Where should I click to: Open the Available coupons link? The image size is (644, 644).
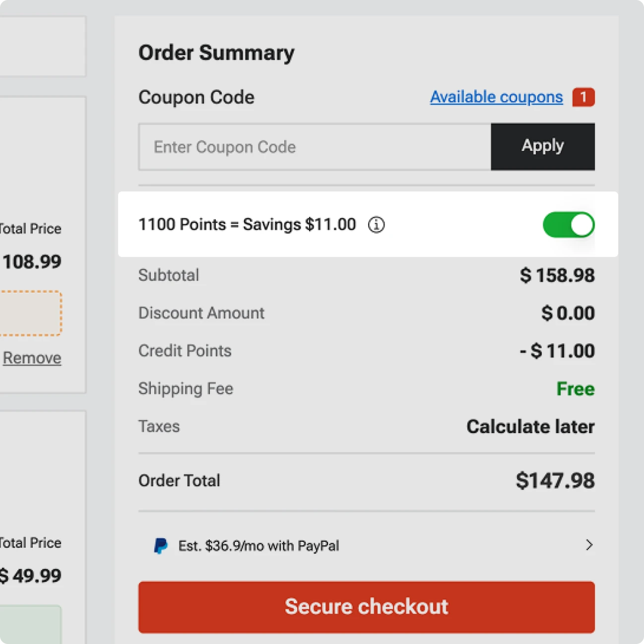coord(496,97)
